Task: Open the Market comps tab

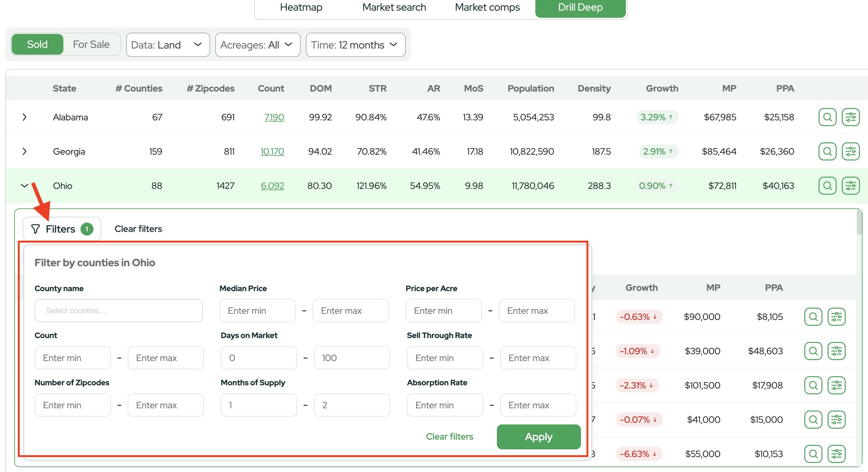Action: (487, 7)
